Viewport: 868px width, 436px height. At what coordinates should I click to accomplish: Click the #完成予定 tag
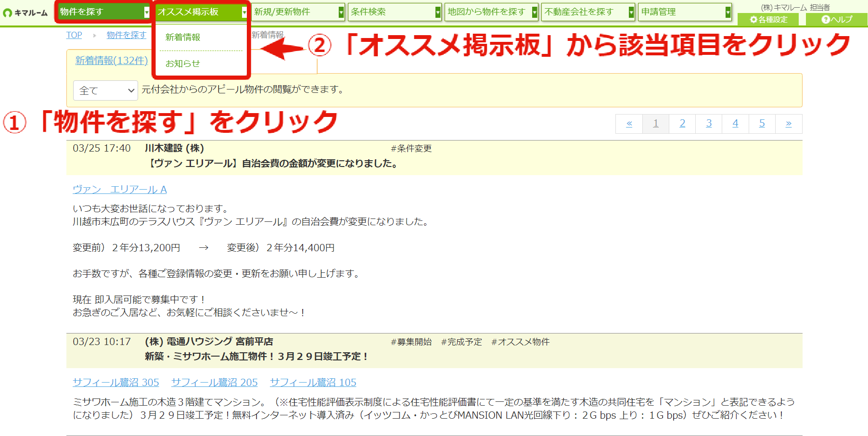(x=461, y=342)
